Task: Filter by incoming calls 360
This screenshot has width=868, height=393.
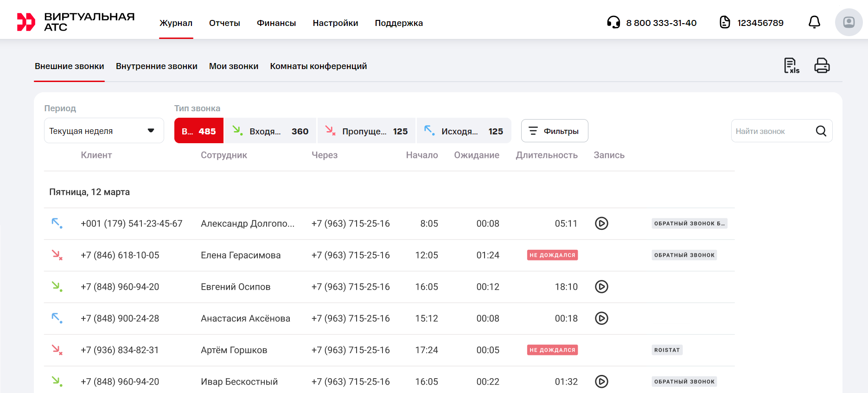Action: click(x=270, y=131)
